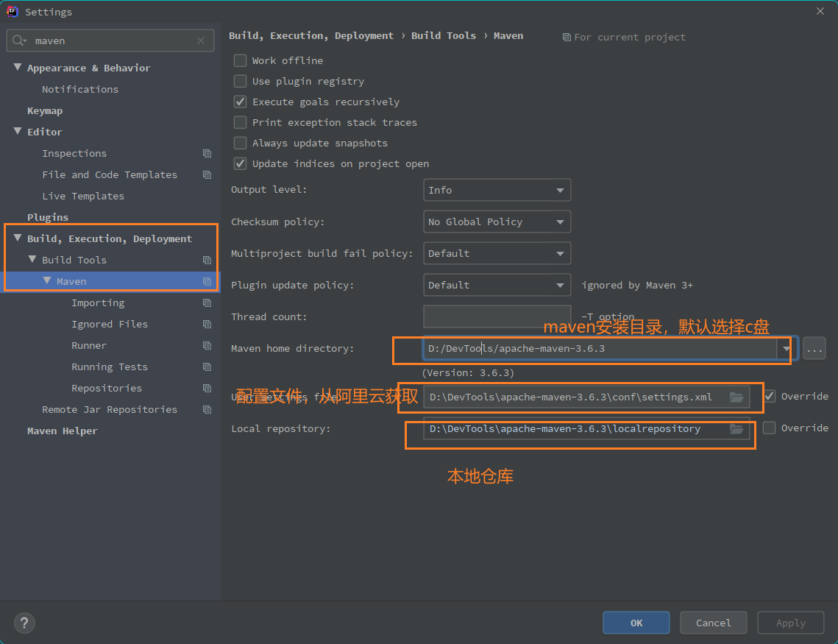
Task: Click ellipsis button for Maven home directory
Action: click(814, 348)
